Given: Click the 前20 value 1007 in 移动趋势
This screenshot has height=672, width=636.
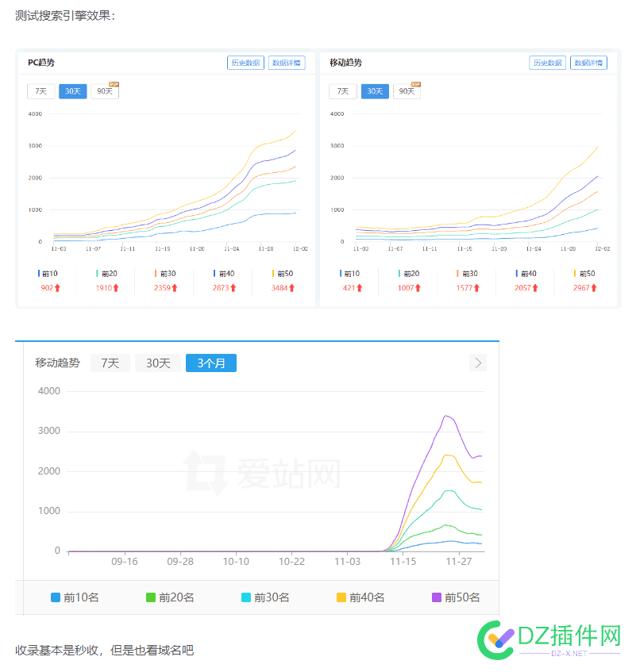Looking at the screenshot, I should pos(406,288).
